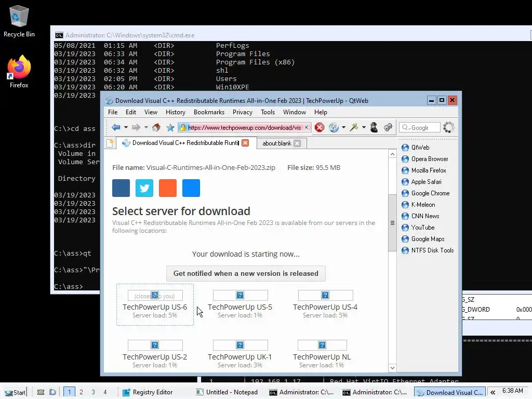Open the Apple Safari bookmark

coord(421,182)
